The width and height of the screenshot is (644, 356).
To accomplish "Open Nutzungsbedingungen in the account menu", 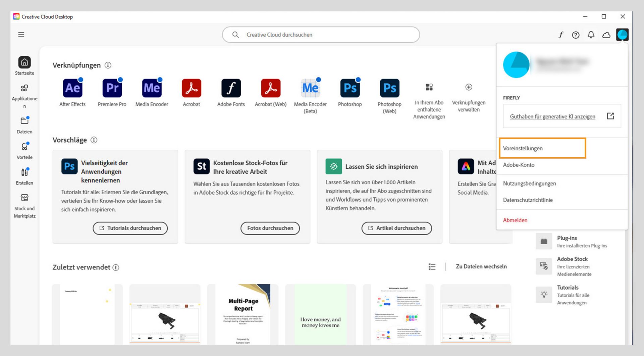I will (x=529, y=184).
